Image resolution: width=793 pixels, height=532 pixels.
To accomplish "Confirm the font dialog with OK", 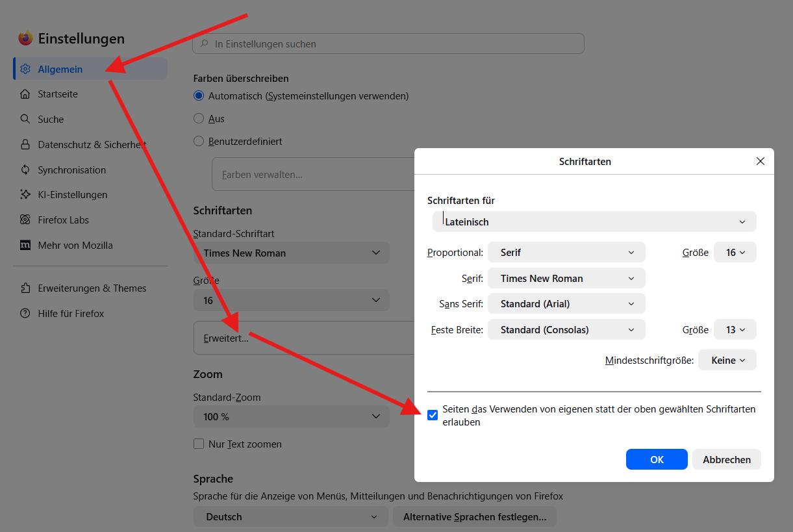I will point(657,459).
